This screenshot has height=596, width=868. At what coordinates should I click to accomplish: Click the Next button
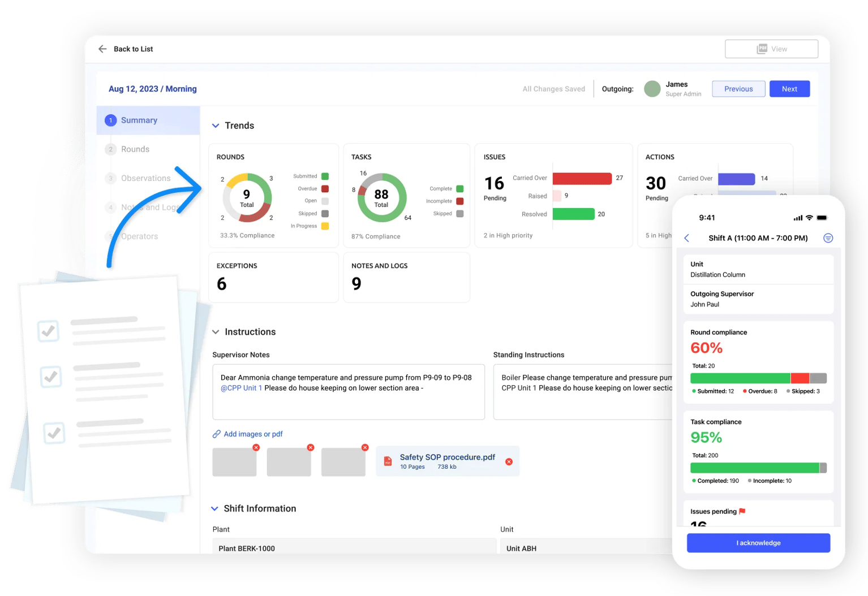(789, 89)
